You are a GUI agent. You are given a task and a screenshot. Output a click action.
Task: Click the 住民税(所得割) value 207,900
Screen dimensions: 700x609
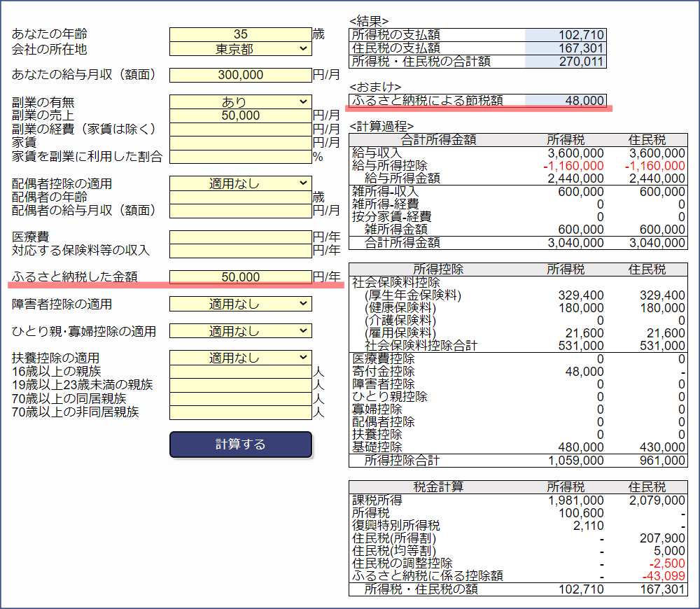point(662,538)
